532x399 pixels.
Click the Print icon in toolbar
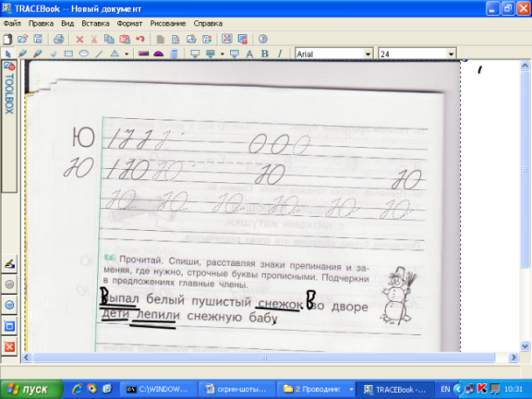(x=58, y=39)
